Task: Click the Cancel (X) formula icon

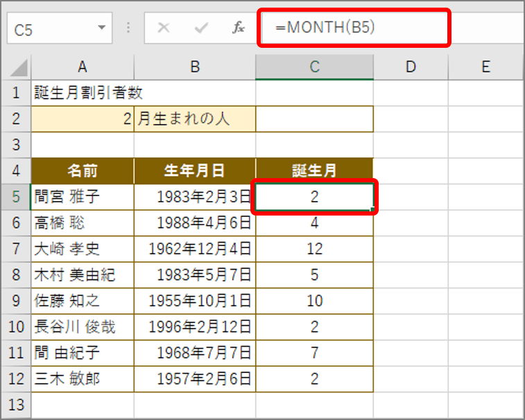Action: 164,28
